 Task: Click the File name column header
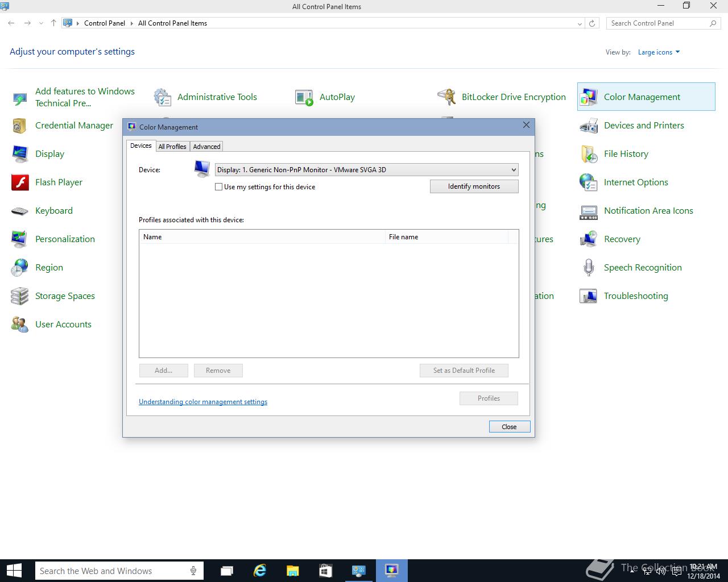pos(446,237)
